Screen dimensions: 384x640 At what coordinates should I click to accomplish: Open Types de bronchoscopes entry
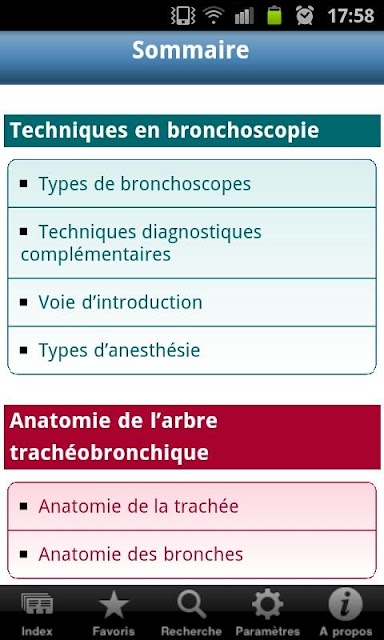click(x=192, y=184)
